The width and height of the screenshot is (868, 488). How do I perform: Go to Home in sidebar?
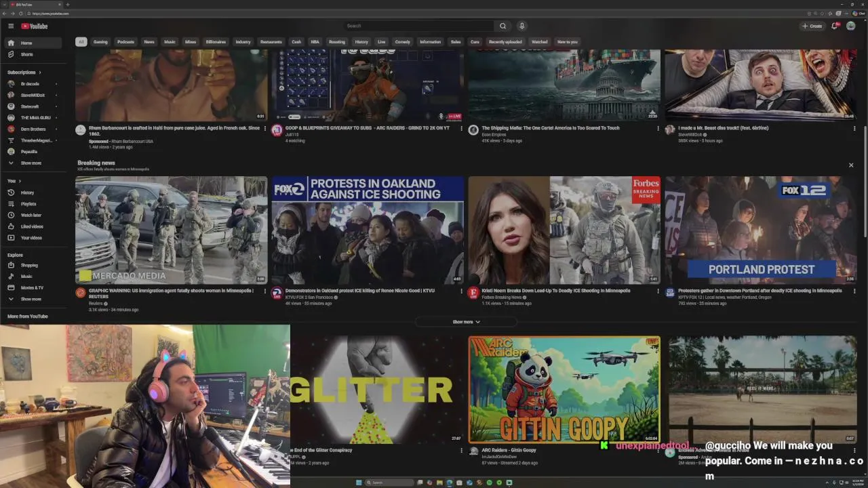(34, 43)
